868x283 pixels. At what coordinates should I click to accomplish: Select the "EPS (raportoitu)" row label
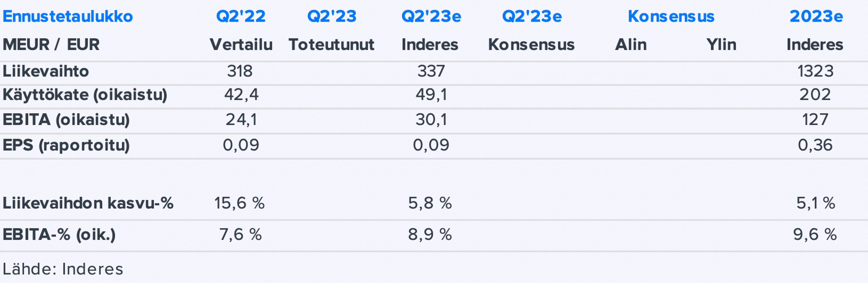(66, 145)
